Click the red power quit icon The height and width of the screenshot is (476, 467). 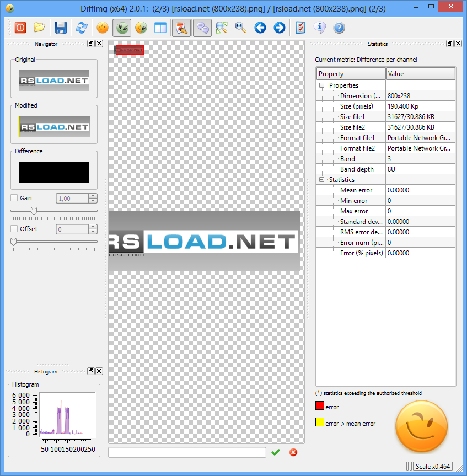20,28
